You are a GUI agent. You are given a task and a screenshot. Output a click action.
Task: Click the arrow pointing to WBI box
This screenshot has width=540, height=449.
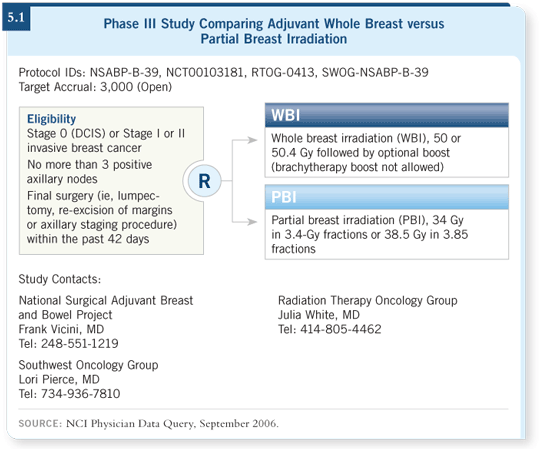(252, 140)
